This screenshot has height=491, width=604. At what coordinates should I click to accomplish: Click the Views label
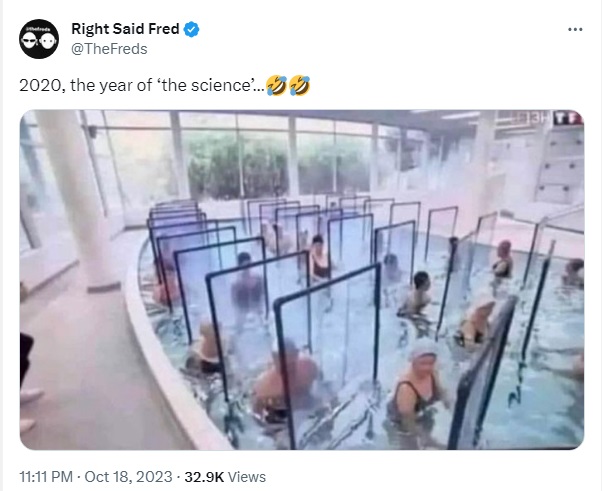click(x=247, y=477)
